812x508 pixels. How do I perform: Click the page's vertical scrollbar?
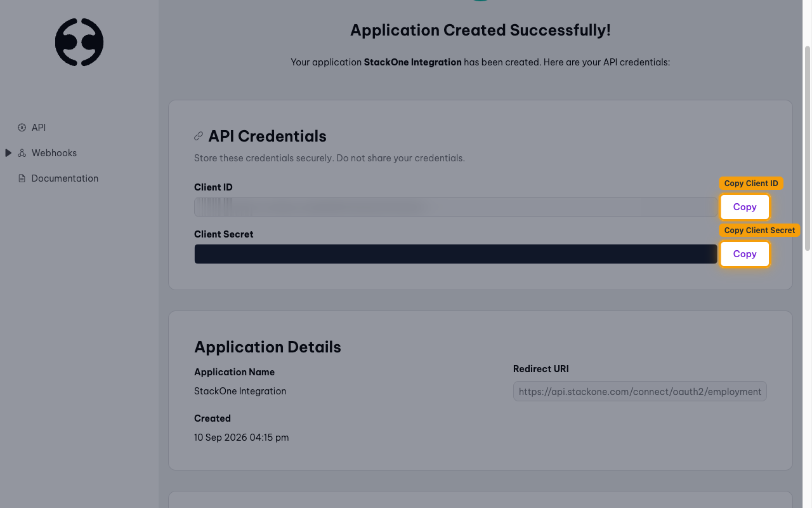(x=808, y=147)
